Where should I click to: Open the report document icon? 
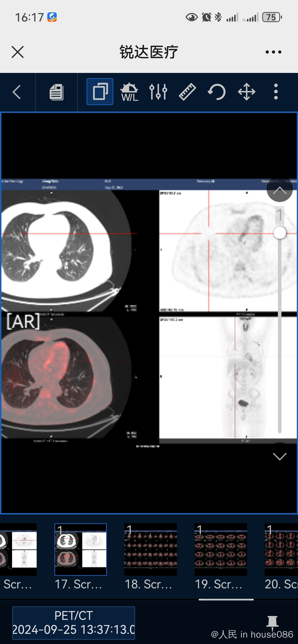(57, 92)
